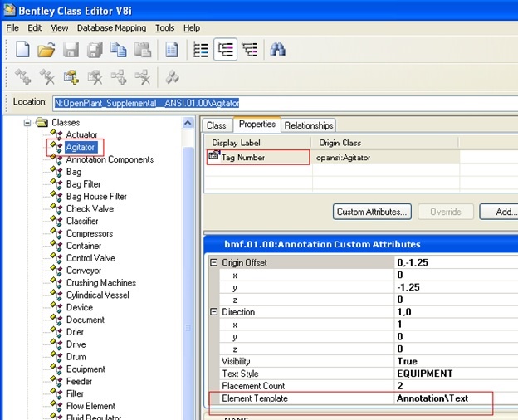
Task: Click the Visibility value True
Action: click(x=407, y=361)
